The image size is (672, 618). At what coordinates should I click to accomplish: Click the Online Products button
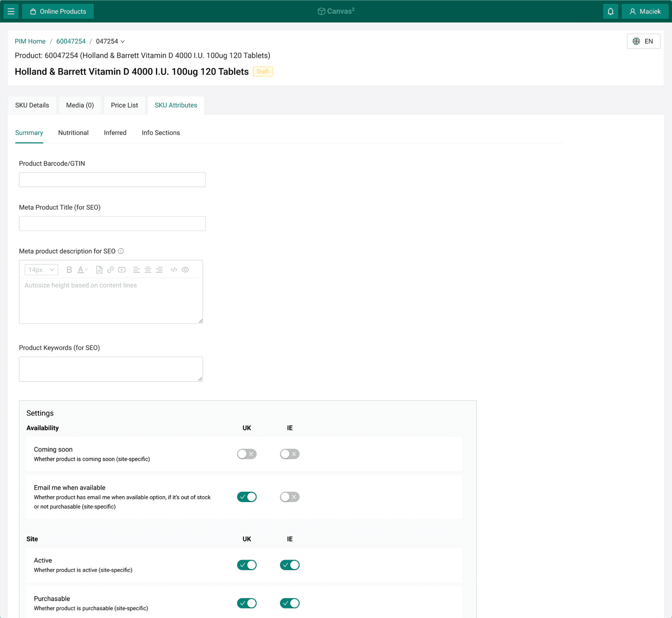(x=58, y=11)
